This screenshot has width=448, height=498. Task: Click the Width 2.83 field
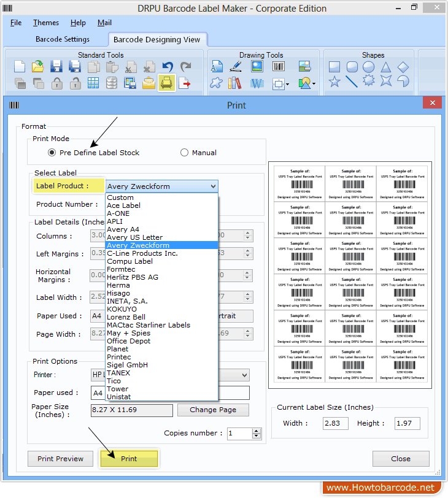(336, 423)
